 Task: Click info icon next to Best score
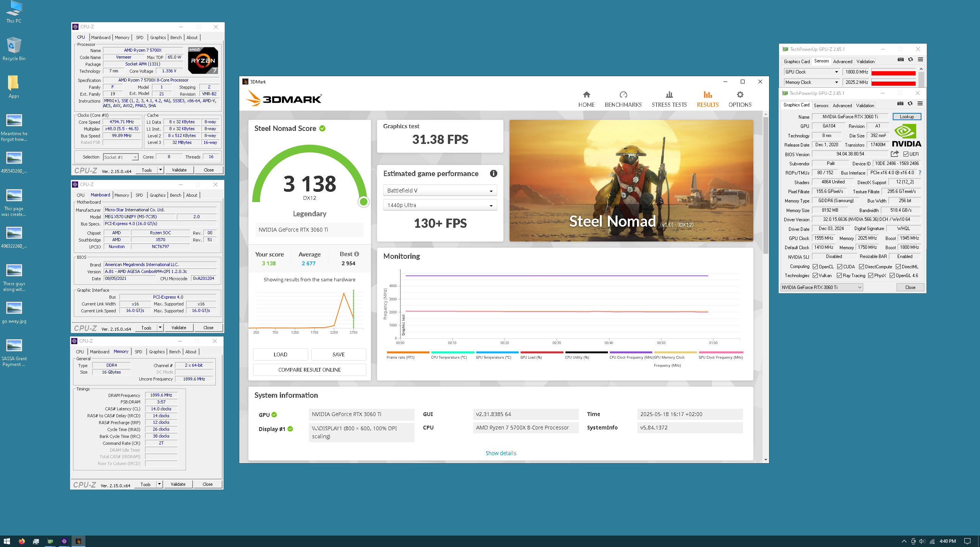click(x=356, y=254)
